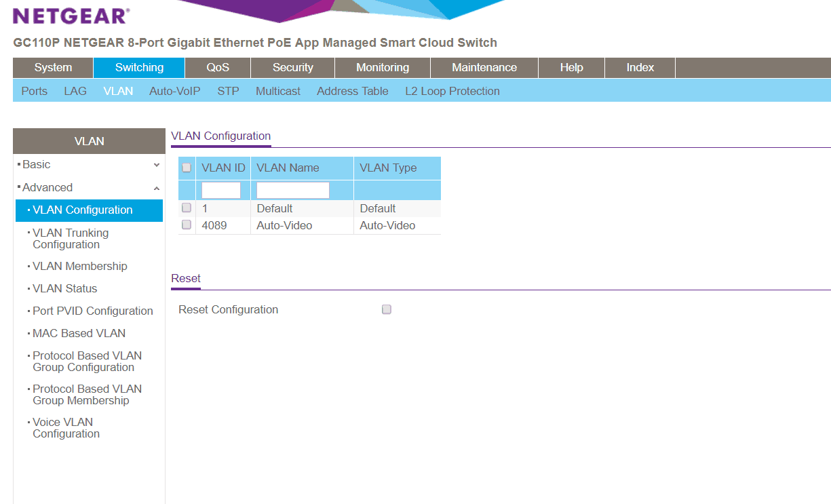Select the Maintenance tab

tap(484, 68)
